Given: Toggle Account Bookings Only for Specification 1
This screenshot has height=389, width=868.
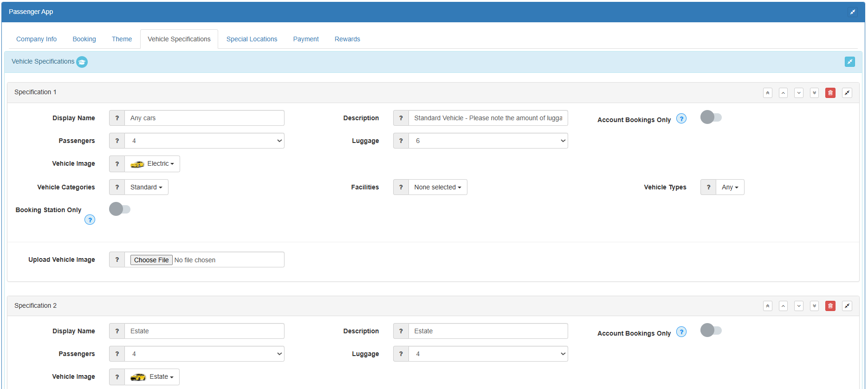Looking at the screenshot, I should tap(711, 117).
